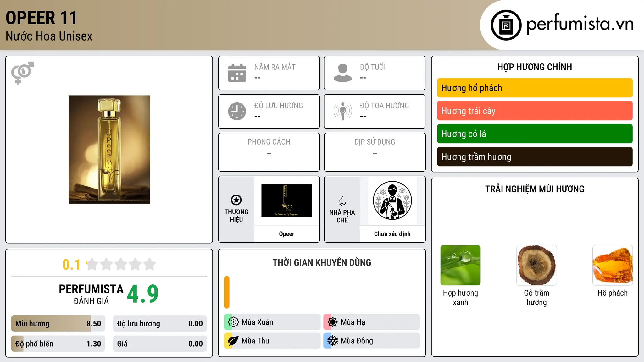Image resolution: width=644 pixels, height=362 pixels.
Task: Click the person icon for Độ tuổi
Action: [343, 73]
